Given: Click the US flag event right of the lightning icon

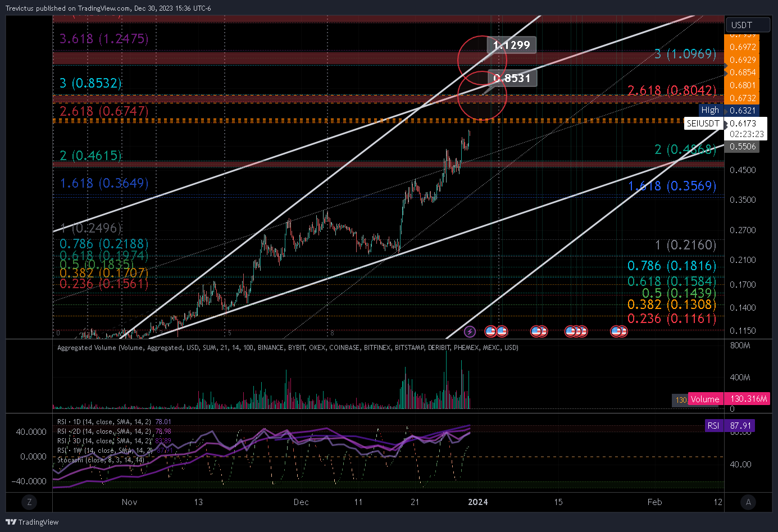Looking at the screenshot, I should click(490, 331).
